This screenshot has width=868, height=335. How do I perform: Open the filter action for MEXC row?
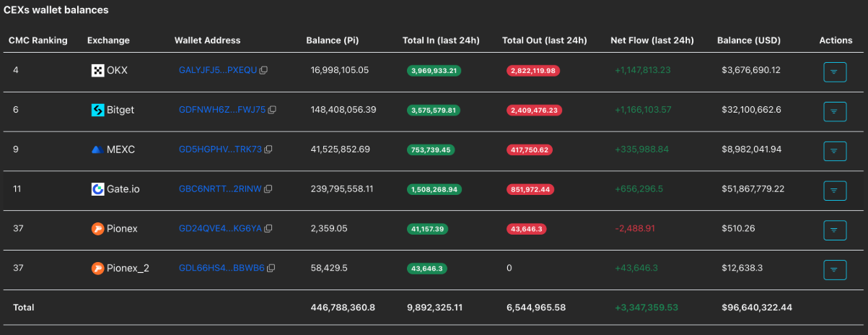point(834,151)
